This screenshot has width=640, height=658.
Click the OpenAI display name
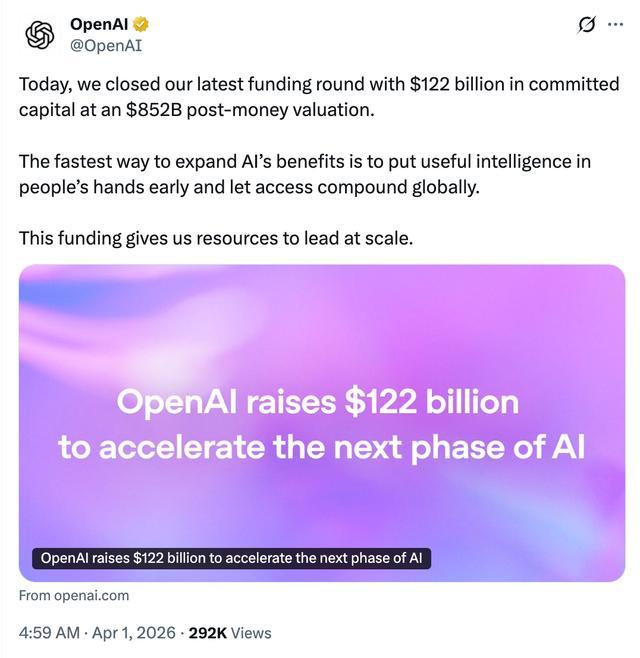pyautogui.click(x=97, y=24)
